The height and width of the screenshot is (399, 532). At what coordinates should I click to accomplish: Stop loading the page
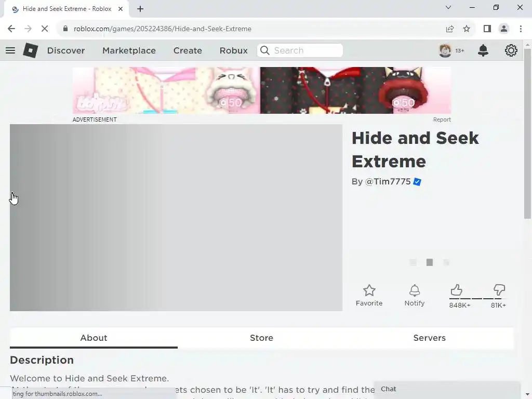(45, 29)
